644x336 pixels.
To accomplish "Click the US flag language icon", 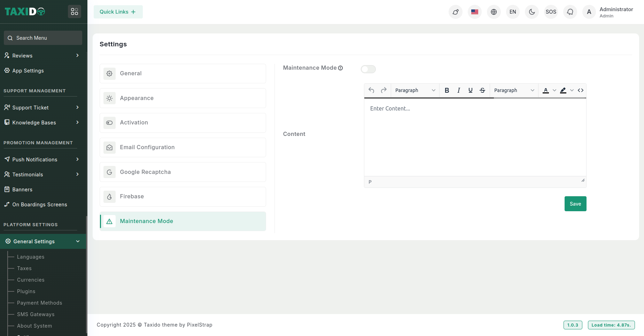I will [474, 12].
